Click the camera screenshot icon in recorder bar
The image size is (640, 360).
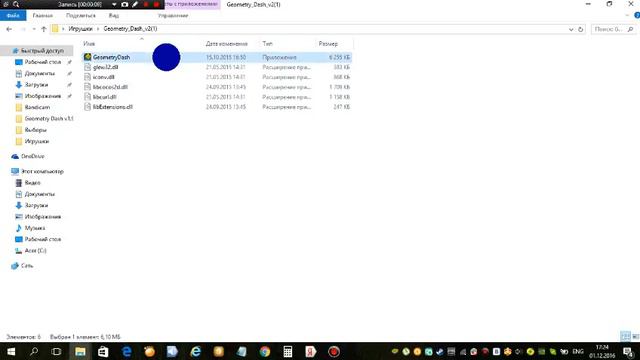(x=124, y=4)
